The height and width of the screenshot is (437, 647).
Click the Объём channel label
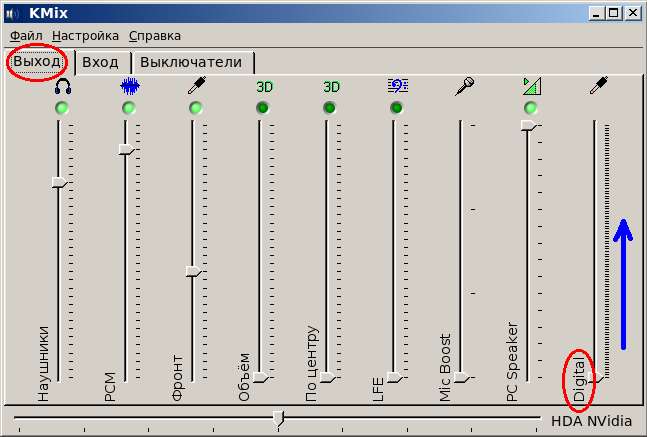(244, 377)
